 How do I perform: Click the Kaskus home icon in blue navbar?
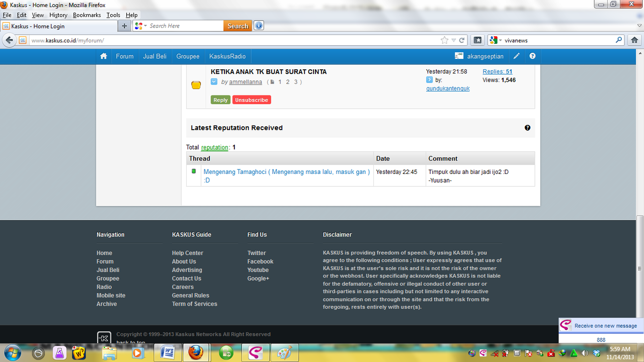[104, 56]
